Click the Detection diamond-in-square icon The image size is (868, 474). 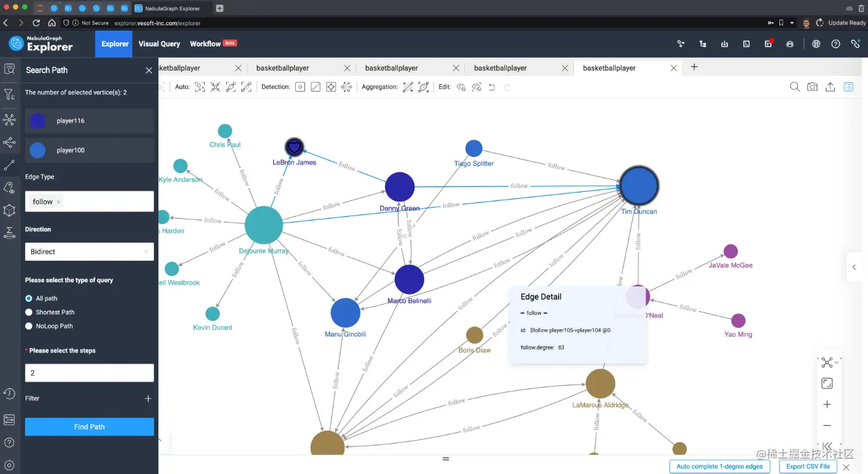331,87
